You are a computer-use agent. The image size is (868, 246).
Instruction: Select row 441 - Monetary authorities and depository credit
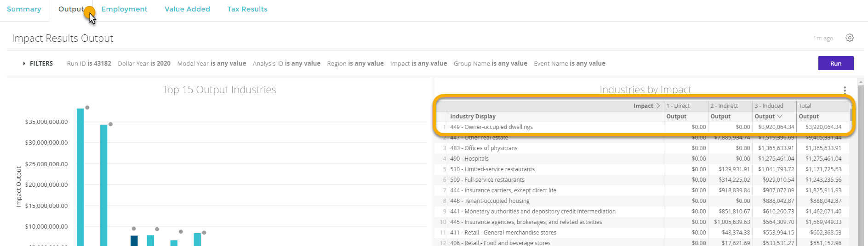642,212
